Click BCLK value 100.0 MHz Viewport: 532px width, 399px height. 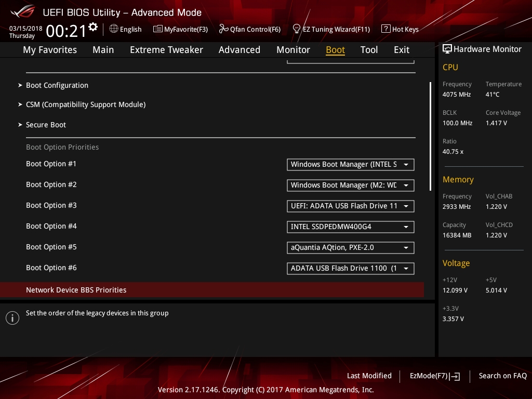tap(457, 123)
